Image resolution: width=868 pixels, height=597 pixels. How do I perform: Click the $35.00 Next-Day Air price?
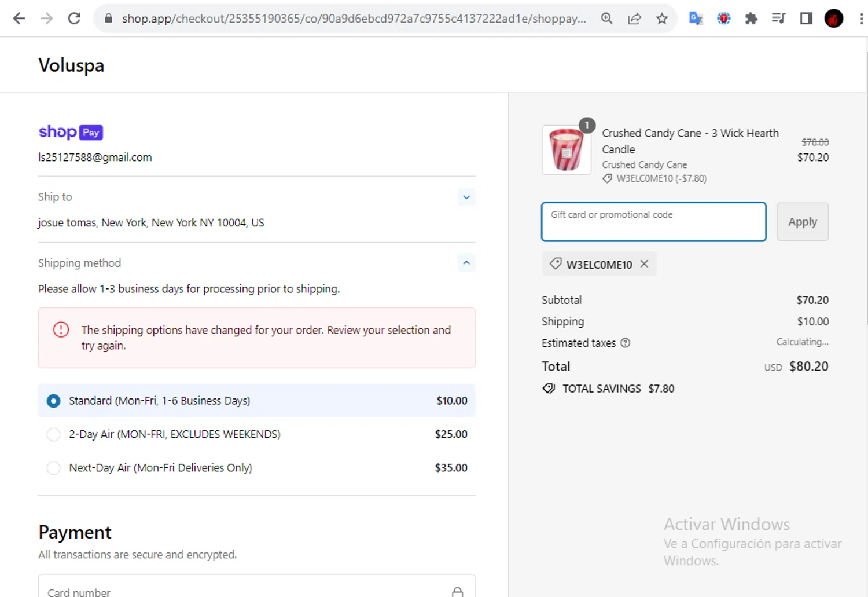pos(451,468)
